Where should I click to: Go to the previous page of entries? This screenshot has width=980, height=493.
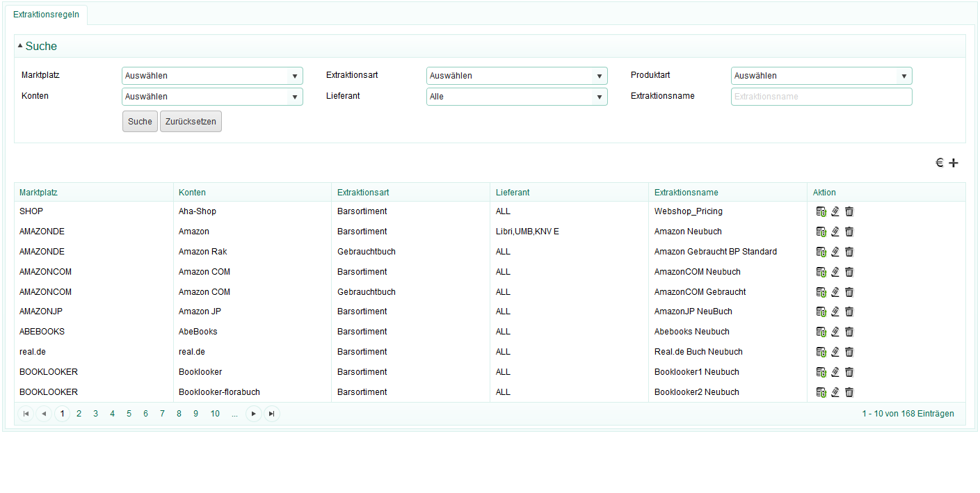(x=44, y=414)
